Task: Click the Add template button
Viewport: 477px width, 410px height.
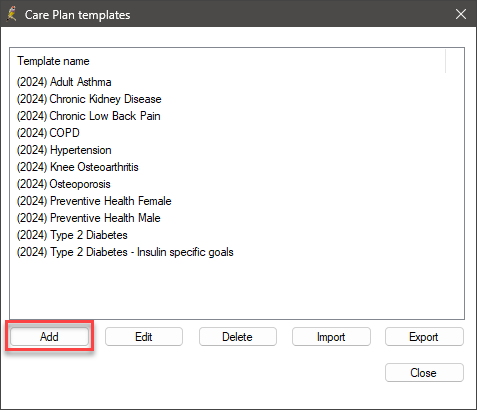Action: click(x=49, y=337)
